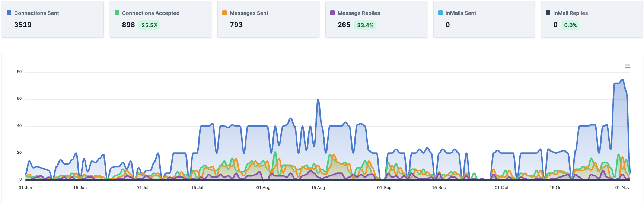Screen dimensions: 644x204
Task: Click the green Connections Accepted legend square
Action: pos(117,13)
